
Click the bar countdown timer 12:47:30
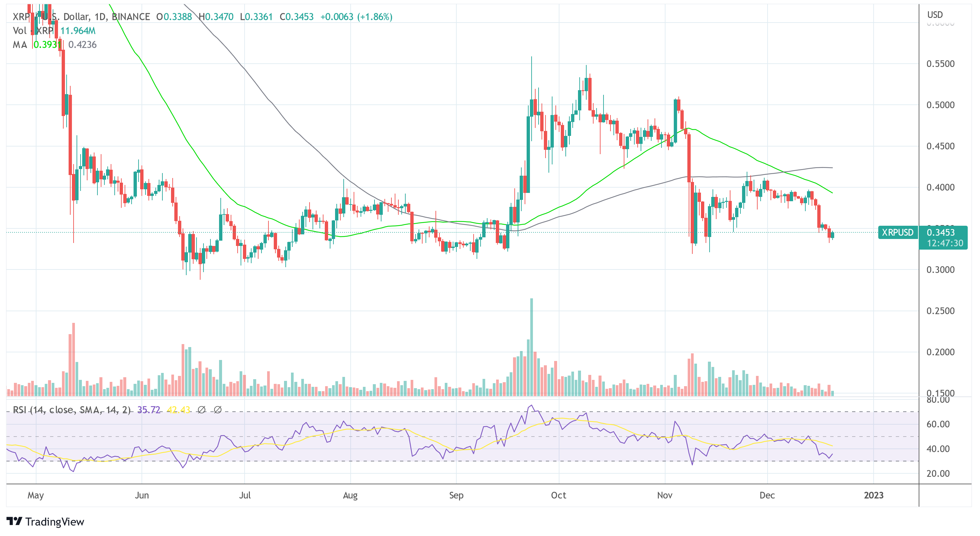click(x=945, y=243)
